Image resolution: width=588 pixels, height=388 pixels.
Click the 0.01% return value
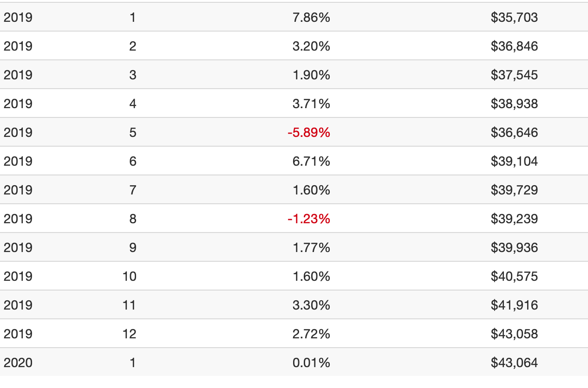pos(311,362)
